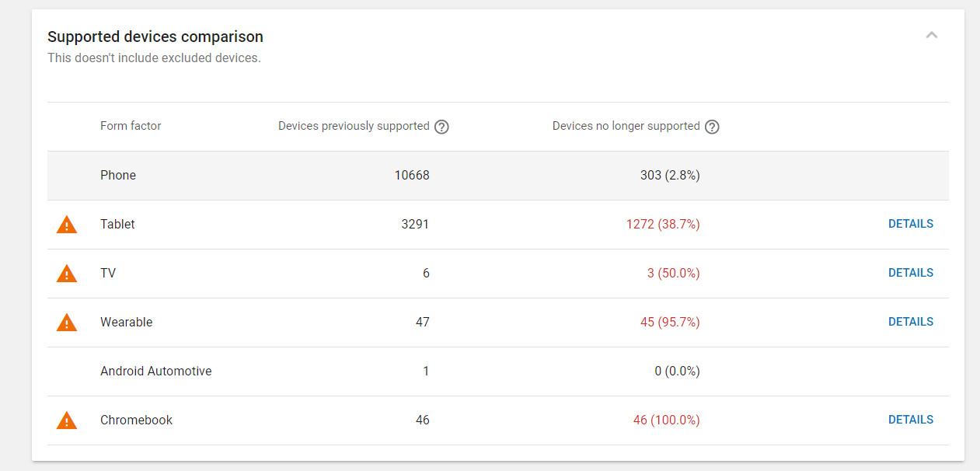This screenshot has width=980, height=471.
Task: Click the warning triangle next to TV
Action: (x=67, y=274)
